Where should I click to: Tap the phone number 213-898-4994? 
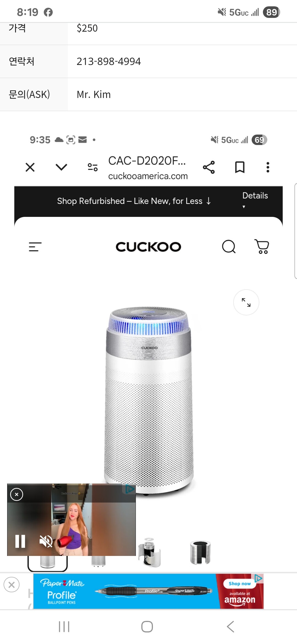pyautogui.click(x=109, y=61)
